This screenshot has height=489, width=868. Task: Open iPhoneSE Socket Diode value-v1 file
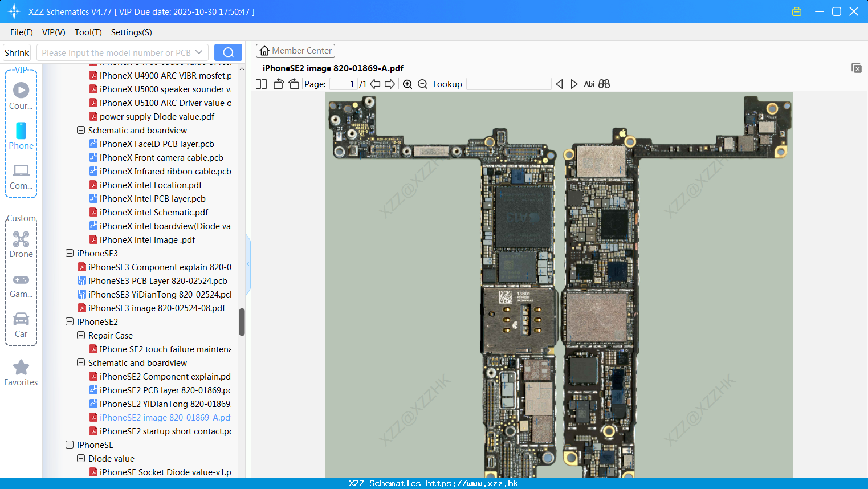pyautogui.click(x=166, y=472)
